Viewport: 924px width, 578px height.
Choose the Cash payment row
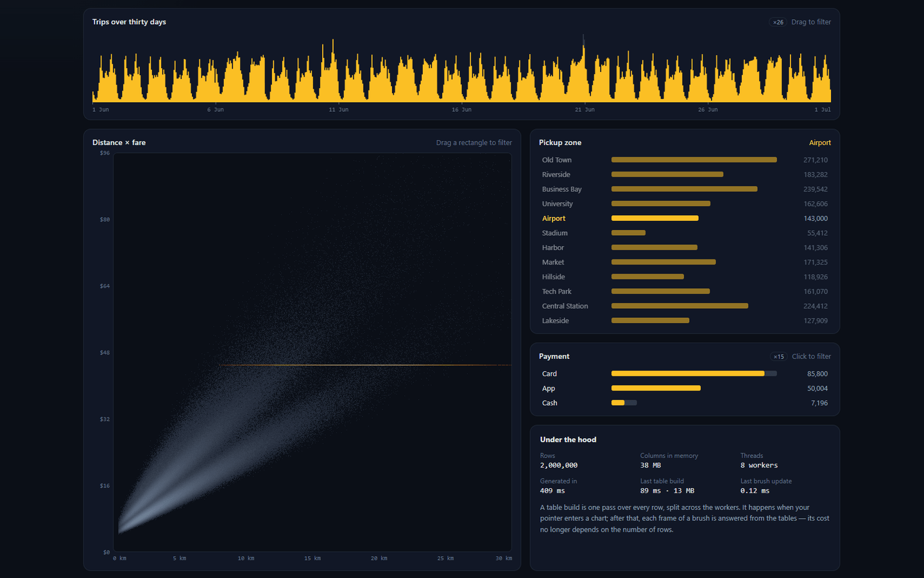tap(685, 403)
